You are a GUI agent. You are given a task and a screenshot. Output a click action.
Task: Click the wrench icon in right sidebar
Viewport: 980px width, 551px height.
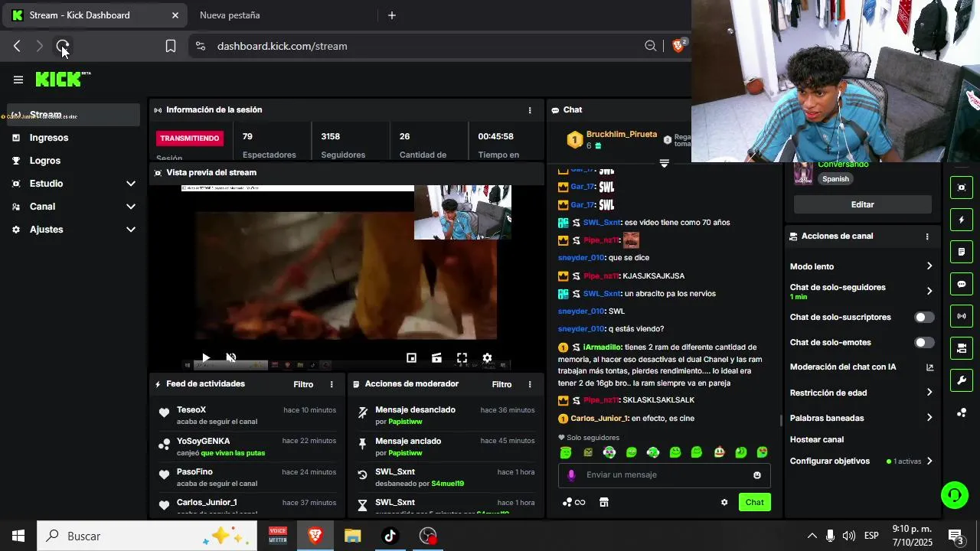tap(962, 380)
